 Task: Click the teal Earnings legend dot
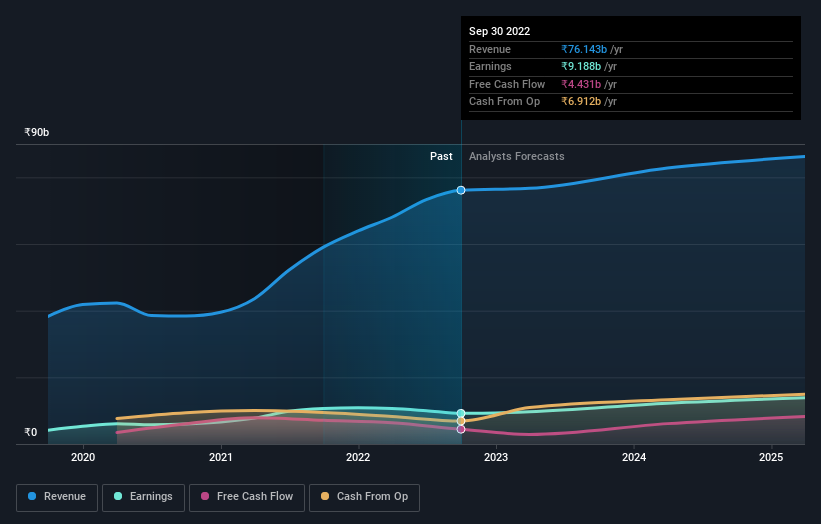pos(118,496)
